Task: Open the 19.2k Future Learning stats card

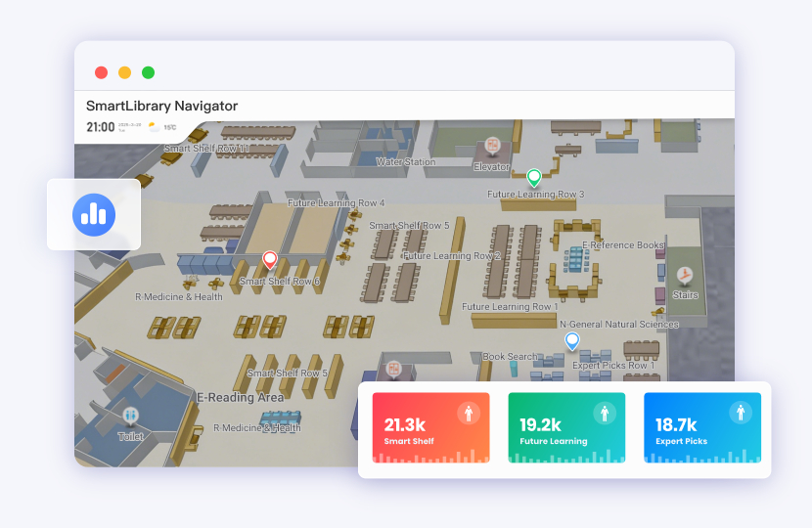Action: [x=566, y=428]
